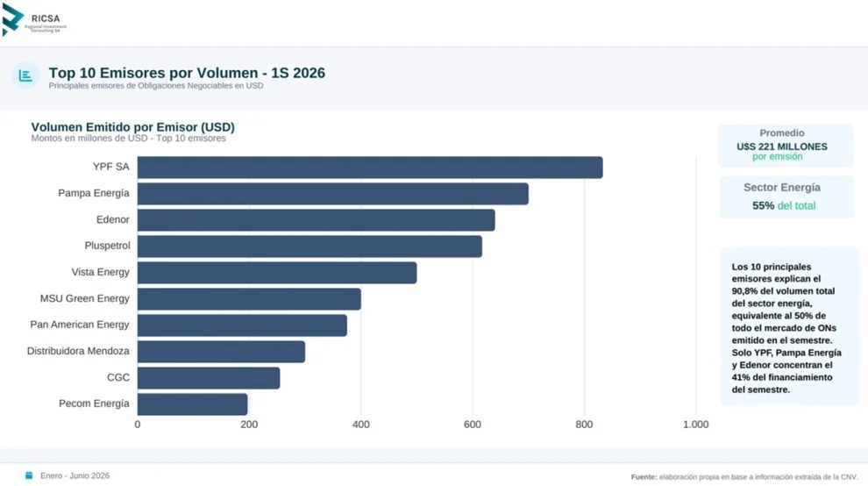Viewport: 868px width, 486px height.
Task: Click the summary text box about 10 principales emisores
Action: (789, 327)
